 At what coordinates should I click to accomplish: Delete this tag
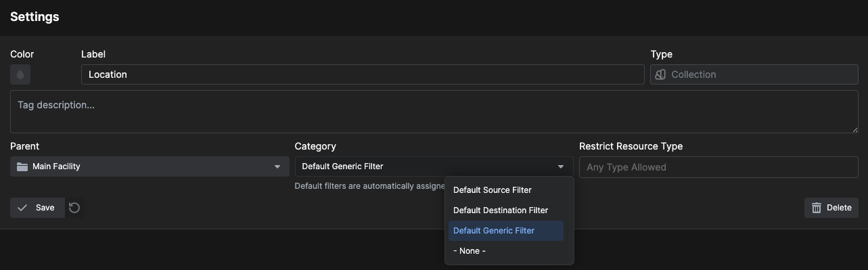point(831,208)
